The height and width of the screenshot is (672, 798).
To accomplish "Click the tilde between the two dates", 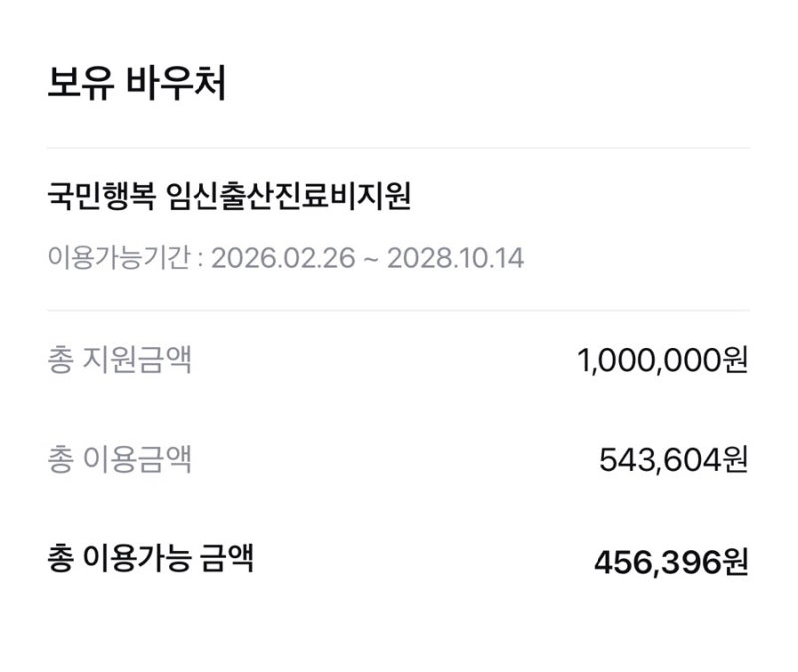I will coord(371,259).
